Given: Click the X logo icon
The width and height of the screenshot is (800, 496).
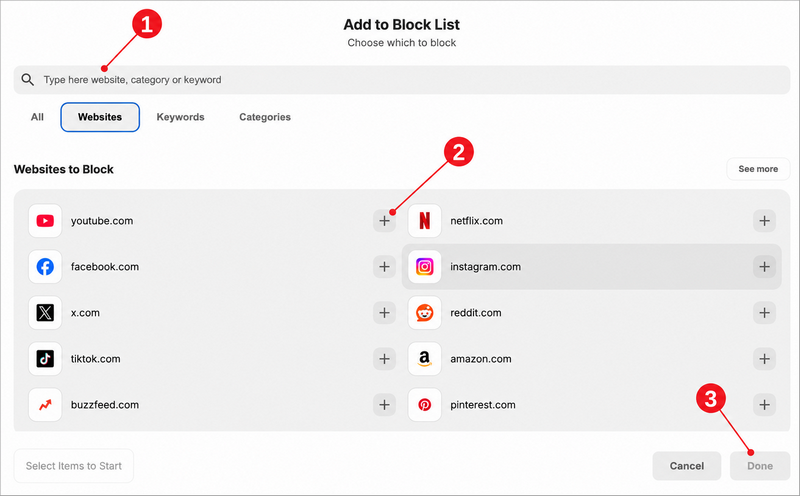Looking at the screenshot, I should pyautogui.click(x=45, y=313).
